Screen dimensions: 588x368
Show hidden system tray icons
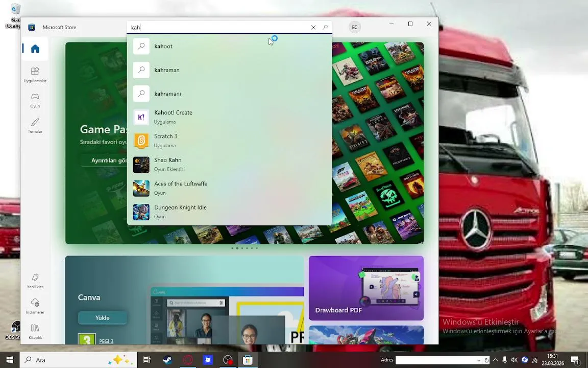[x=495, y=360]
